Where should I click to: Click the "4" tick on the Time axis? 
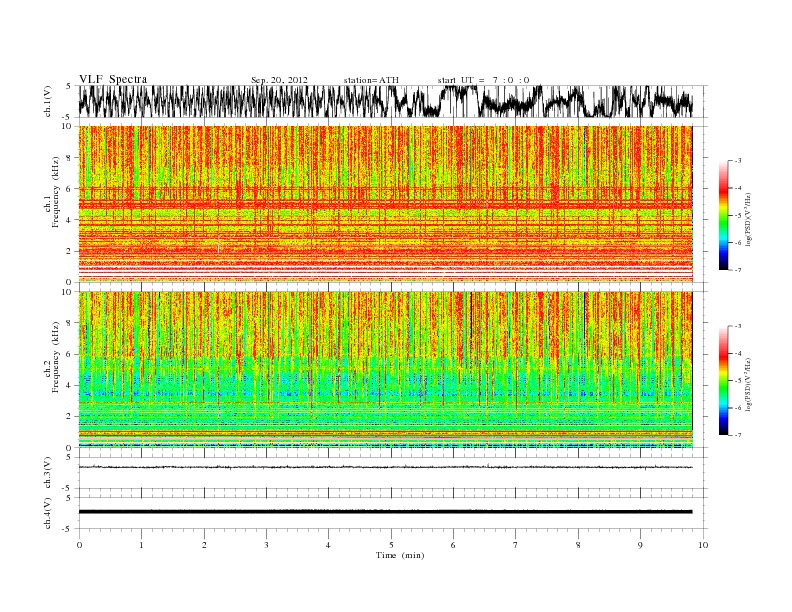click(328, 545)
